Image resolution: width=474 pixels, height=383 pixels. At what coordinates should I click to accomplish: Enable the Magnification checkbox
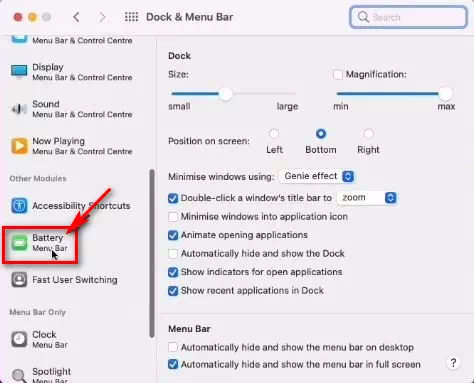click(x=337, y=74)
